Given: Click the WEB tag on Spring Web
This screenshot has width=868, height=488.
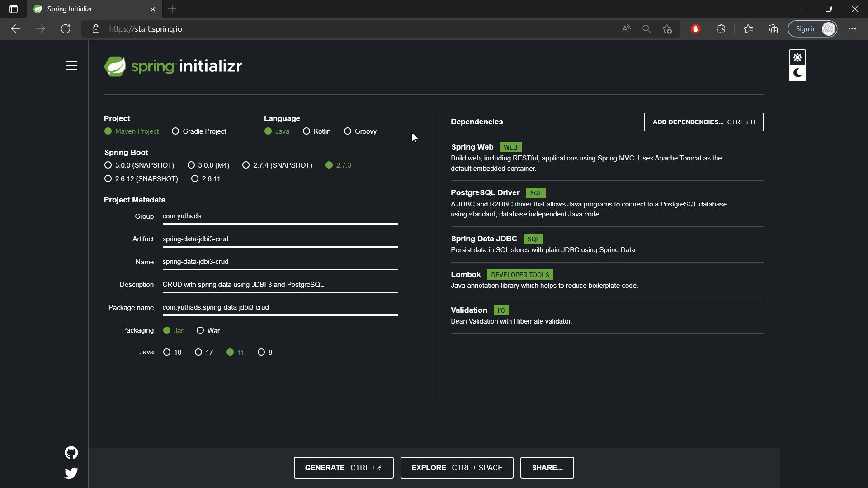Looking at the screenshot, I should (510, 147).
